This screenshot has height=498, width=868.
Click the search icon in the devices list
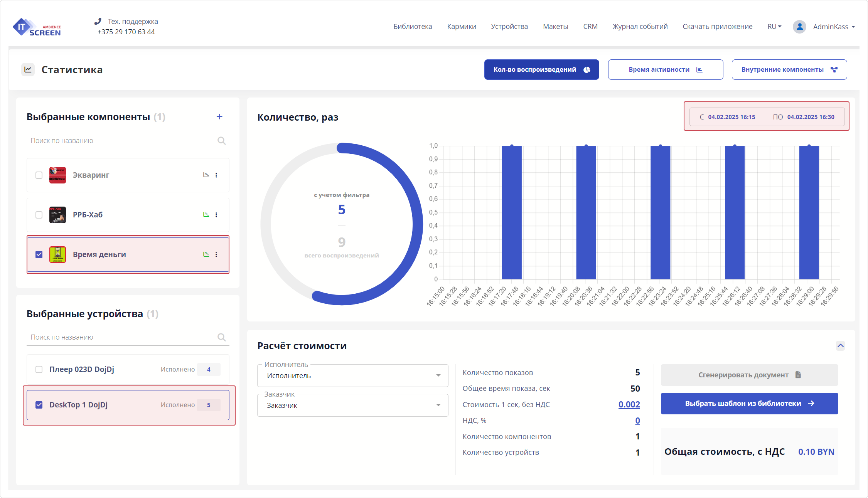pyautogui.click(x=221, y=337)
